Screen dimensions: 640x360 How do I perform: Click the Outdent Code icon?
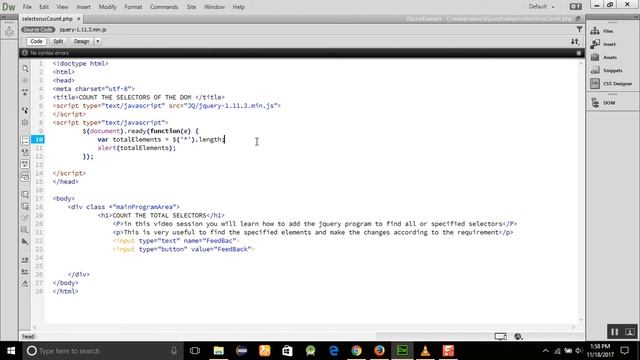(25, 272)
